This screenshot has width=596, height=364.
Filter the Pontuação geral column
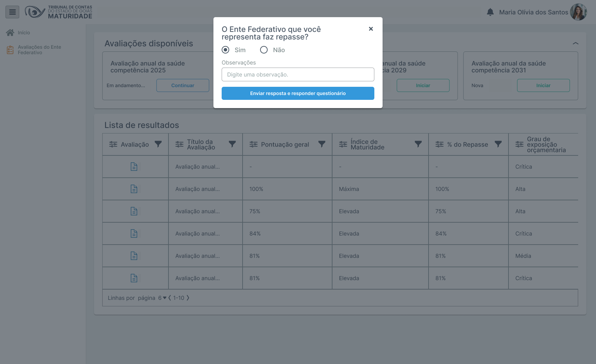click(x=322, y=144)
